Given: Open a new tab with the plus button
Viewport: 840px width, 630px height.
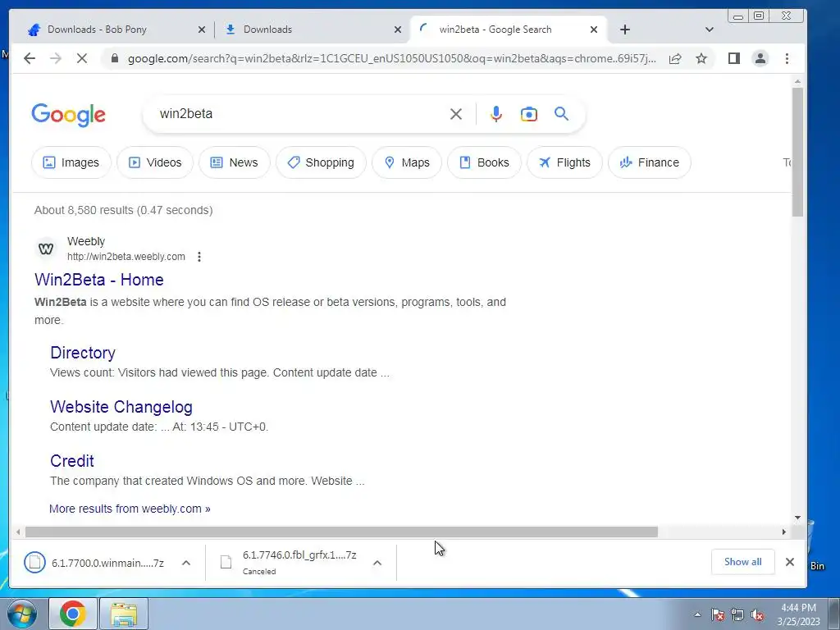Looking at the screenshot, I should click(624, 30).
